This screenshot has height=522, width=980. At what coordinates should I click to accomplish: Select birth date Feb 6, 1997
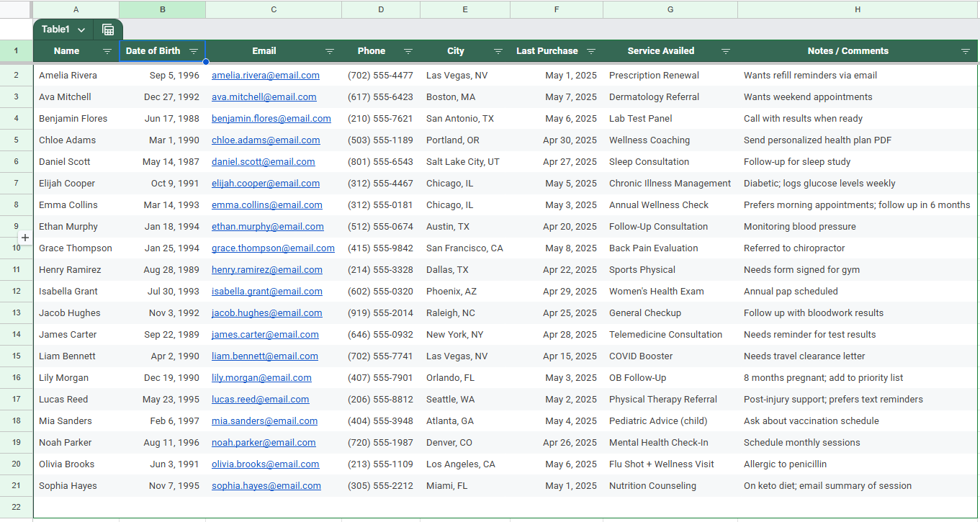click(163, 421)
